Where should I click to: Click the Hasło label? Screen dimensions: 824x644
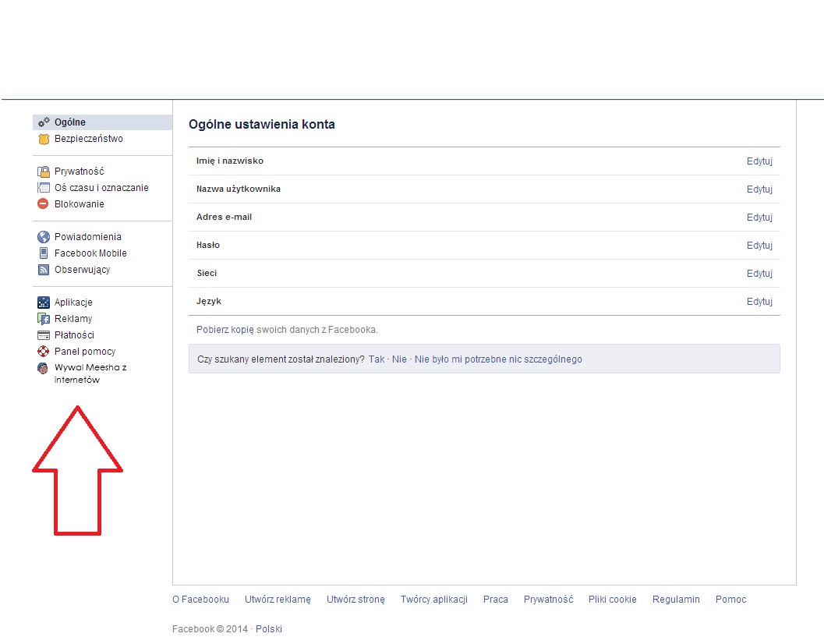tap(208, 245)
